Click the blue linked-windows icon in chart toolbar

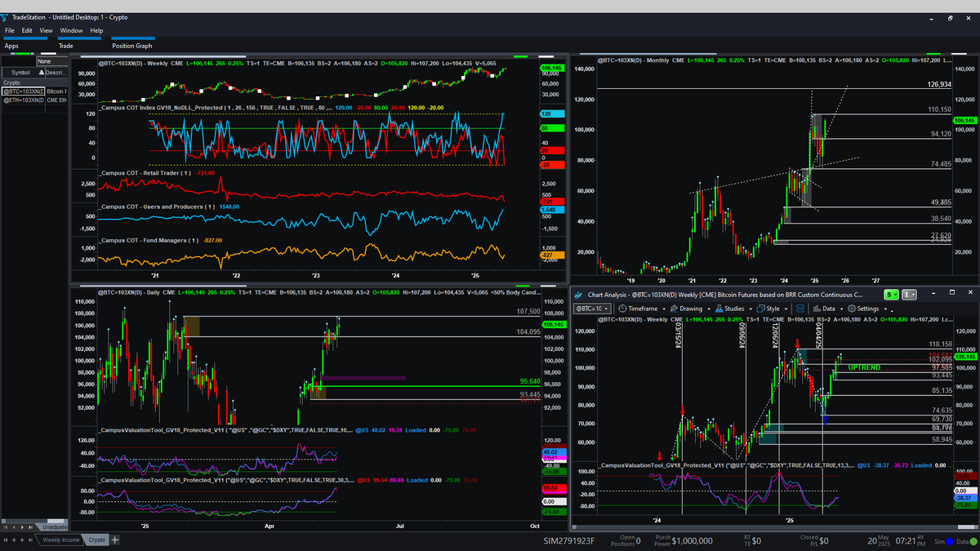pos(800,309)
